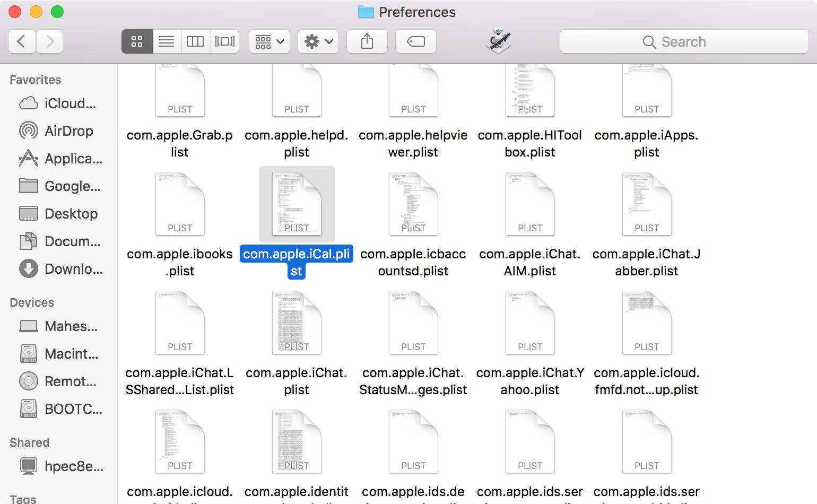Select the com.apple.iChat.Jabber.plist file icon
Screen dimensions: 817x504
click(647, 204)
